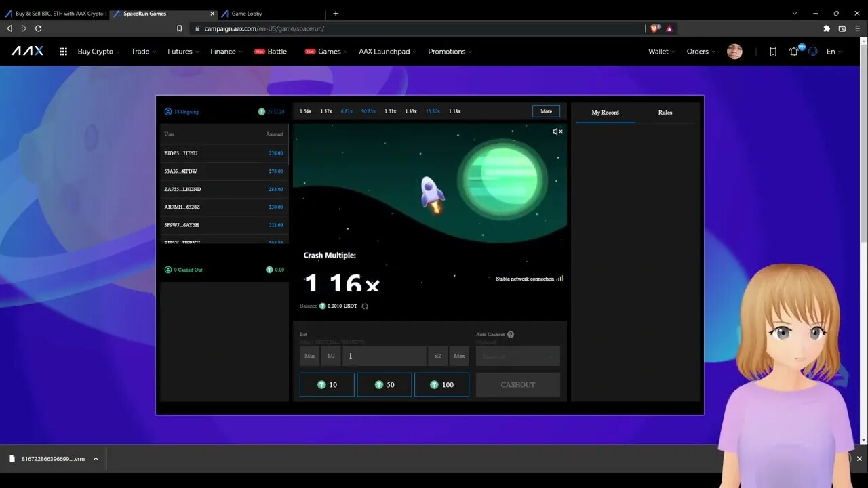The height and width of the screenshot is (488, 868).
Task: Open the Wallet dropdown
Action: [x=661, y=52]
